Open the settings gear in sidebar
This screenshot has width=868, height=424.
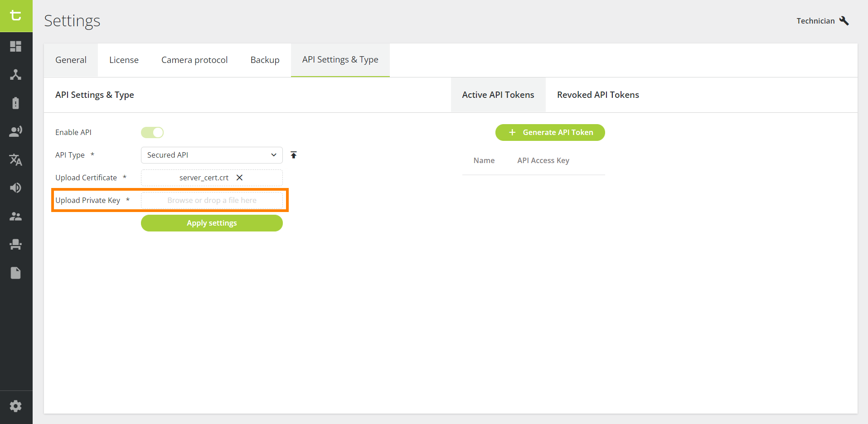tap(16, 406)
